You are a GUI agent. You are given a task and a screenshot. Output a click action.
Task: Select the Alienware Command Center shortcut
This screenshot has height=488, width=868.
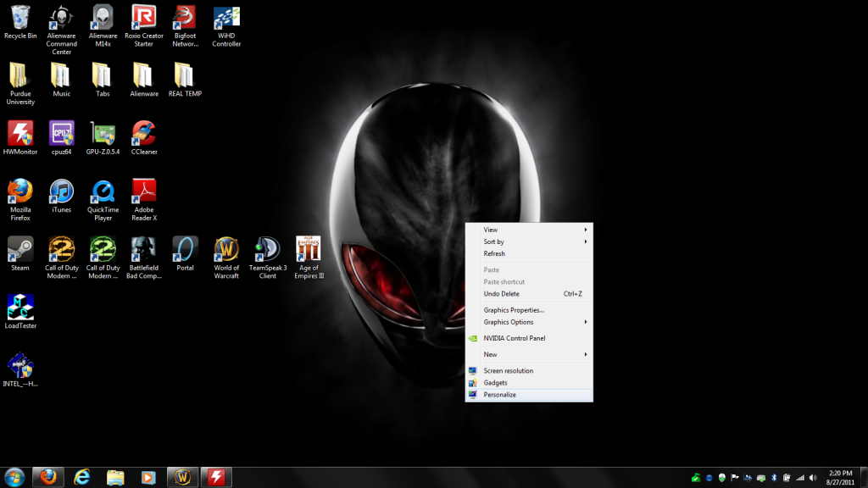click(61, 30)
